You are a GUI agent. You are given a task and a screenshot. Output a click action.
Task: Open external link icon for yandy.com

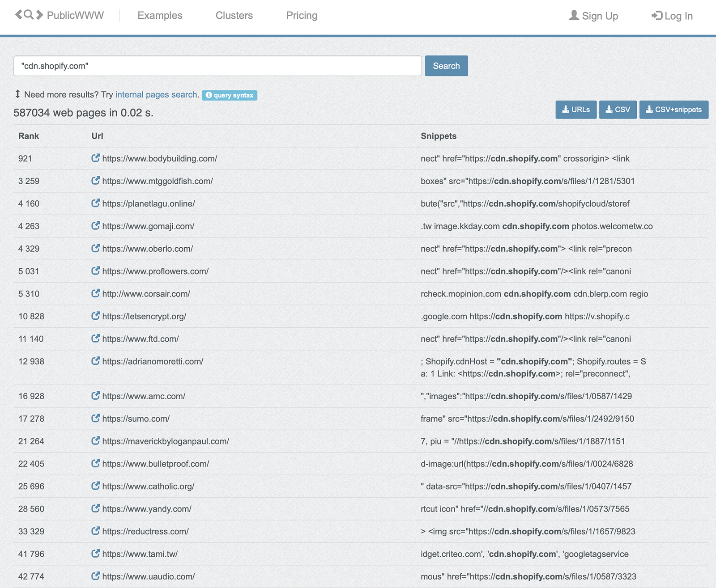coord(95,509)
